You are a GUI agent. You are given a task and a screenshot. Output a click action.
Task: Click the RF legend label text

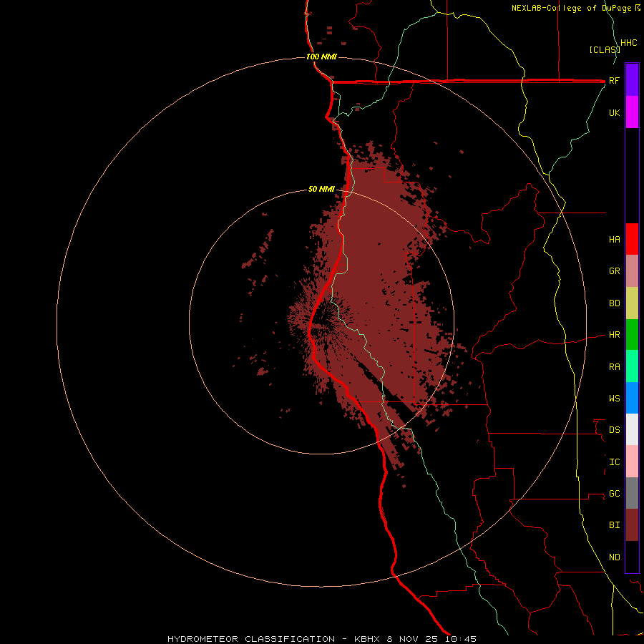614,80
